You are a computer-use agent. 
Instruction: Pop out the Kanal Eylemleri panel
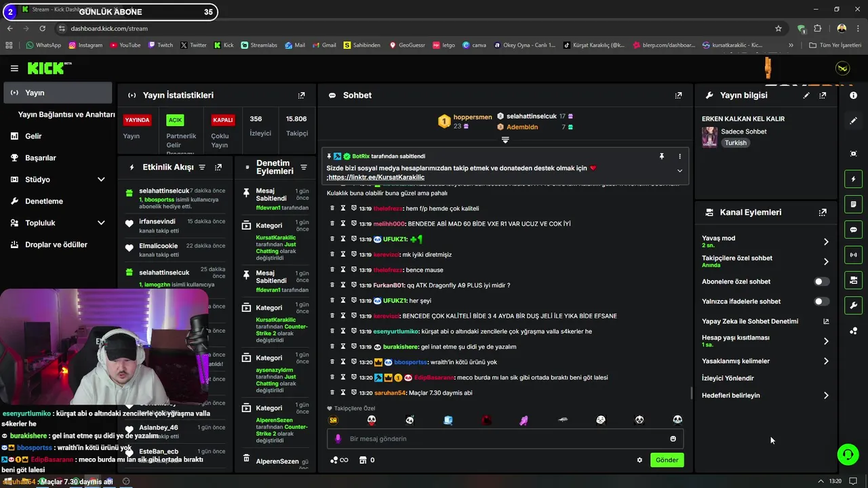[823, 212]
